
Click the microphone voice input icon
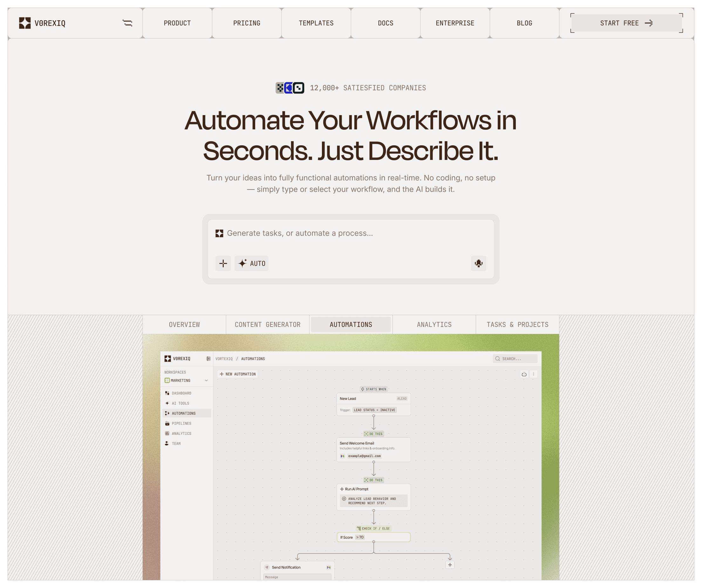tap(478, 263)
